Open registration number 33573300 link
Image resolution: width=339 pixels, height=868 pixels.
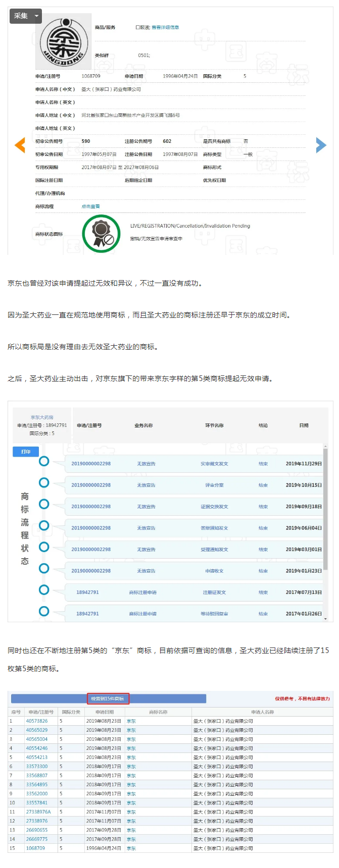[x=37, y=767]
